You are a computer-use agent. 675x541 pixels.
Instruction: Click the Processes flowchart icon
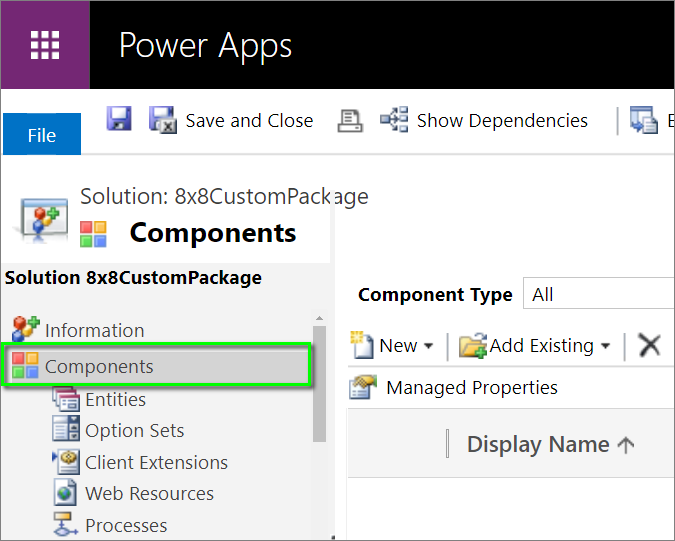pyautogui.click(x=65, y=524)
